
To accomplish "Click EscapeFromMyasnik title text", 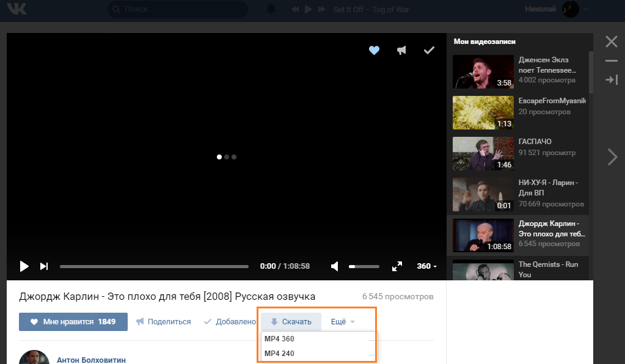I will click(x=552, y=101).
